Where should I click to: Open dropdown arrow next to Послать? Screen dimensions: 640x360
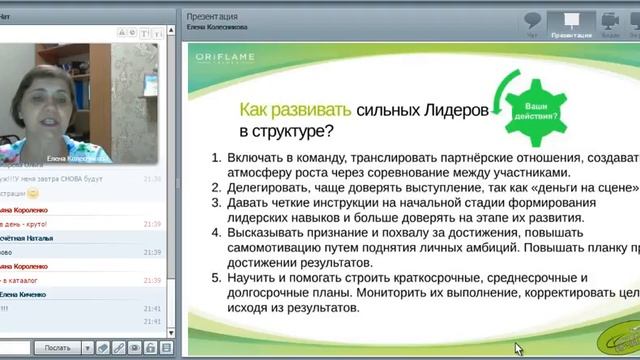point(87,348)
